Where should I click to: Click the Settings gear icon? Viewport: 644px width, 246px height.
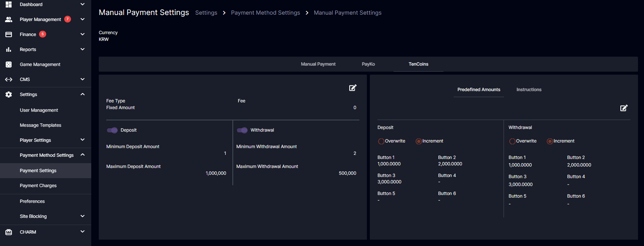[x=9, y=94]
